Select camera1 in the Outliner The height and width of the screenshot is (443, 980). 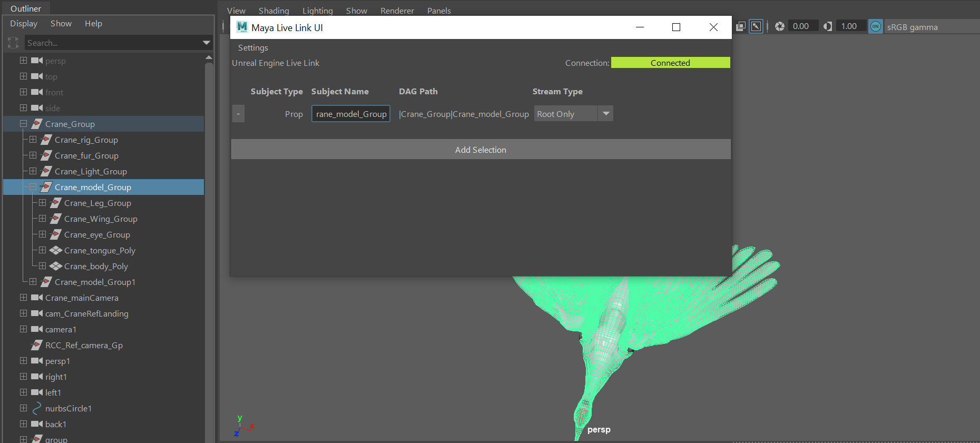tap(61, 329)
